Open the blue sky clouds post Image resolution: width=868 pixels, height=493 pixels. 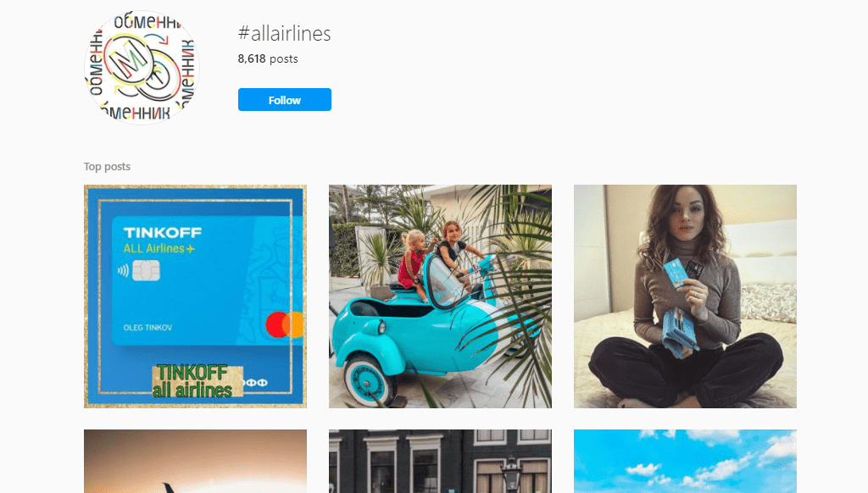point(685,462)
